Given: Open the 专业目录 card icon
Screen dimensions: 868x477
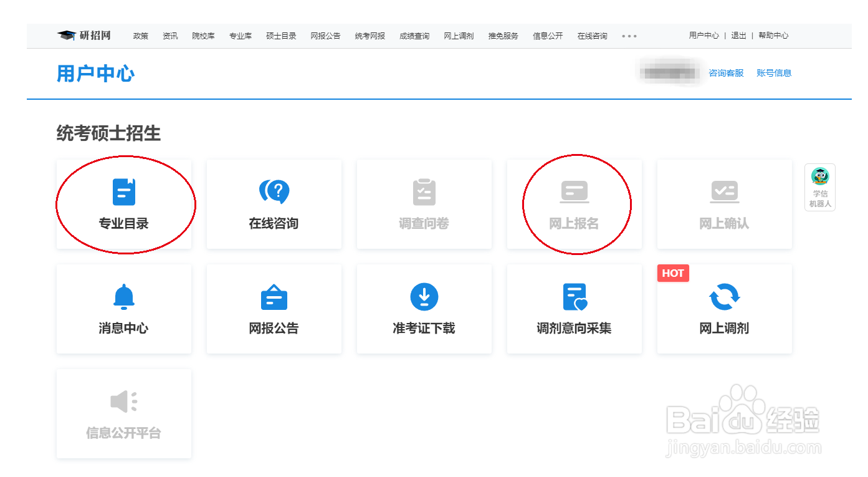Looking at the screenshot, I should (x=124, y=192).
